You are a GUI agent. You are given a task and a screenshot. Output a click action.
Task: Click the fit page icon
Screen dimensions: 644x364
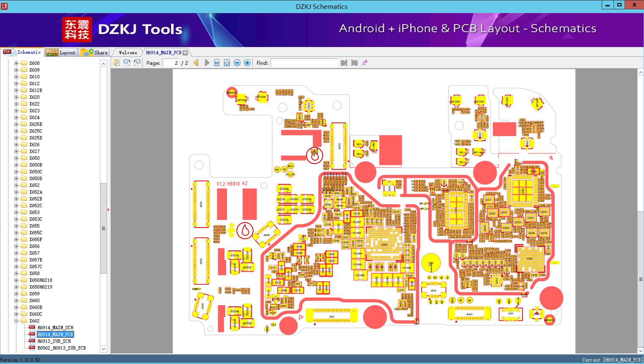(227, 63)
